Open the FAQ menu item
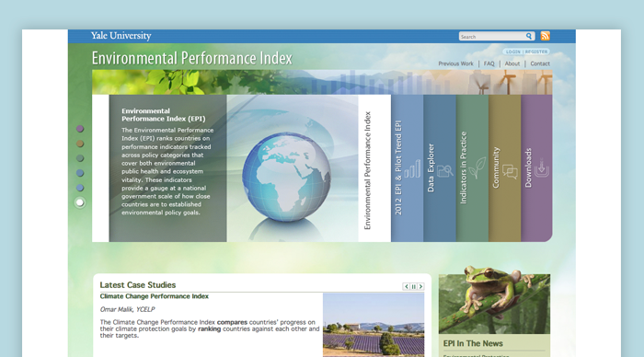This screenshot has height=357, width=644. pos(489,63)
